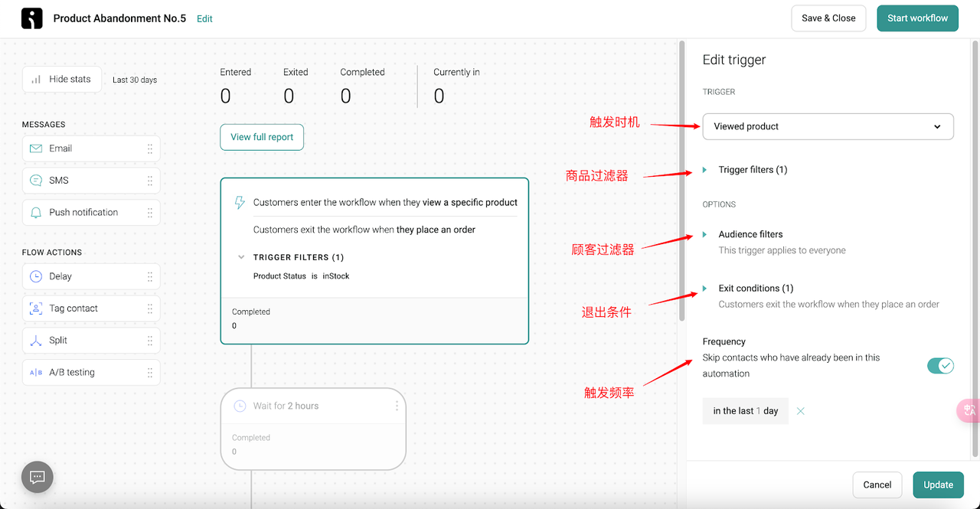Click the Delay clock icon
This screenshot has width=980, height=509.
36,276
